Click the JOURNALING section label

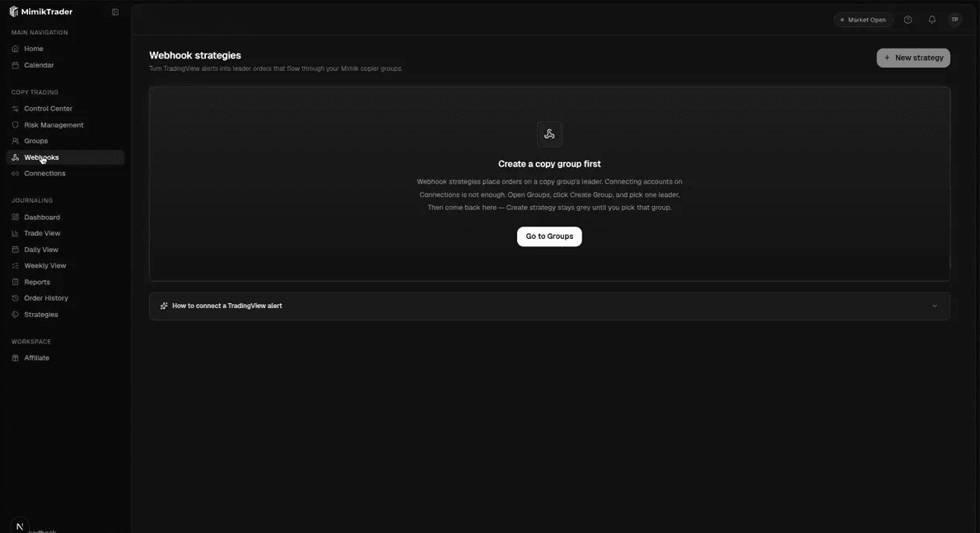32,200
